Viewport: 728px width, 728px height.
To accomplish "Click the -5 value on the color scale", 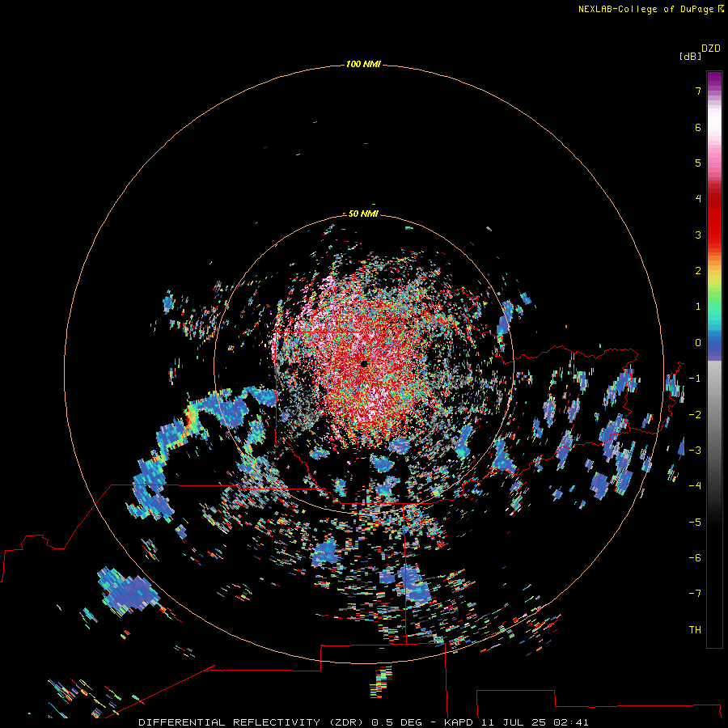I will [x=695, y=523].
